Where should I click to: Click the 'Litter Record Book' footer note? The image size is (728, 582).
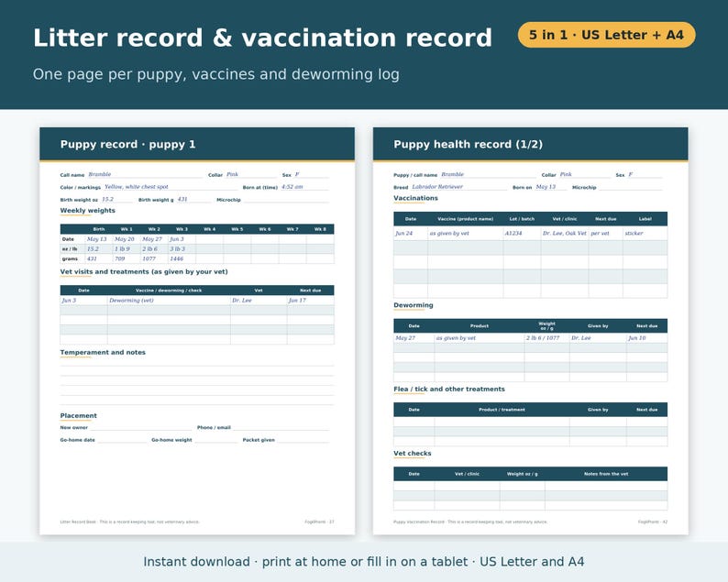pyautogui.click(x=129, y=522)
